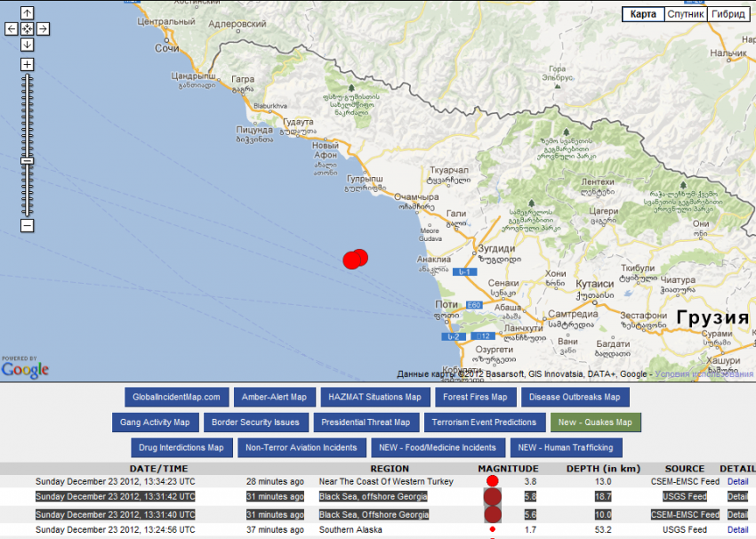The image size is (756, 539).
Task: Switch map to Спутник view
Action: coord(686,14)
